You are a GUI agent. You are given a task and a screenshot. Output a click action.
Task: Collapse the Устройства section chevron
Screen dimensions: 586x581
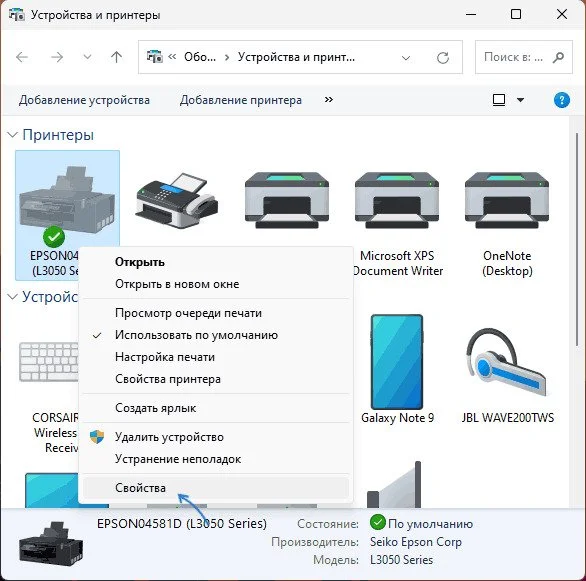pos(13,297)
